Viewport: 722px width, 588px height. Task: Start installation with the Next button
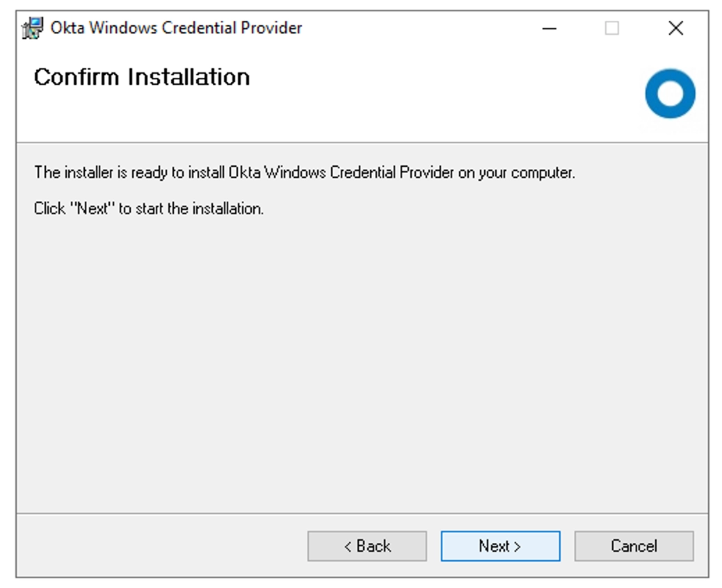pyautogui.click(x=501, y=546)
